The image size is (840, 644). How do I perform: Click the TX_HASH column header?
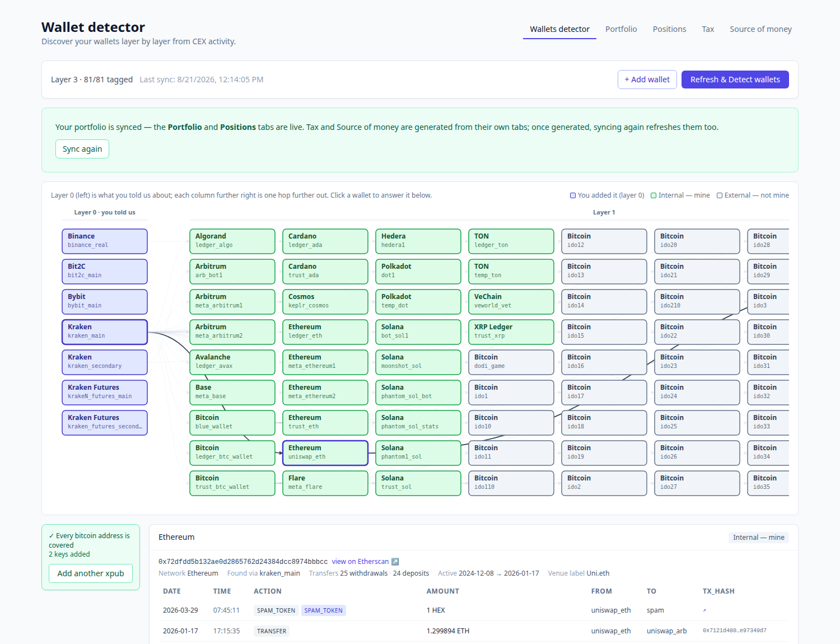pyautogui.click(x=718, y=591)
